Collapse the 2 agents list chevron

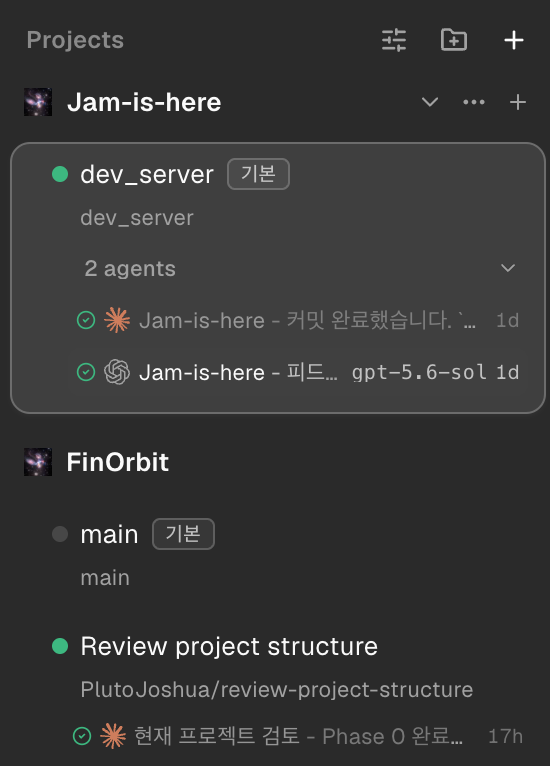tap(508, 268)
